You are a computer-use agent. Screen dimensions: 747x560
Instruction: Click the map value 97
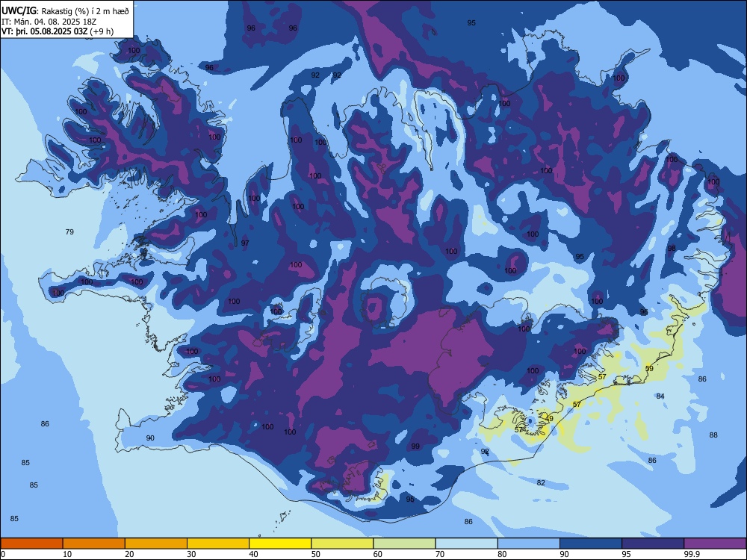(245, 243)
